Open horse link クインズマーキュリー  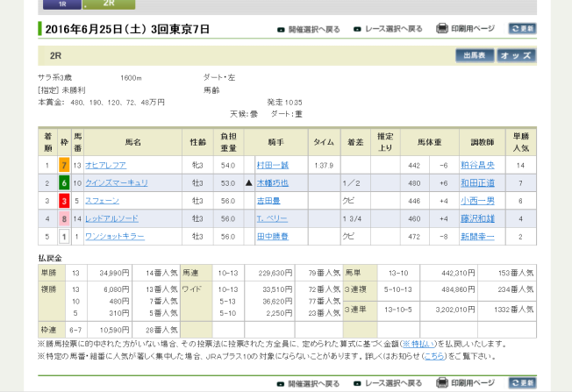click(x=117, y=182)
